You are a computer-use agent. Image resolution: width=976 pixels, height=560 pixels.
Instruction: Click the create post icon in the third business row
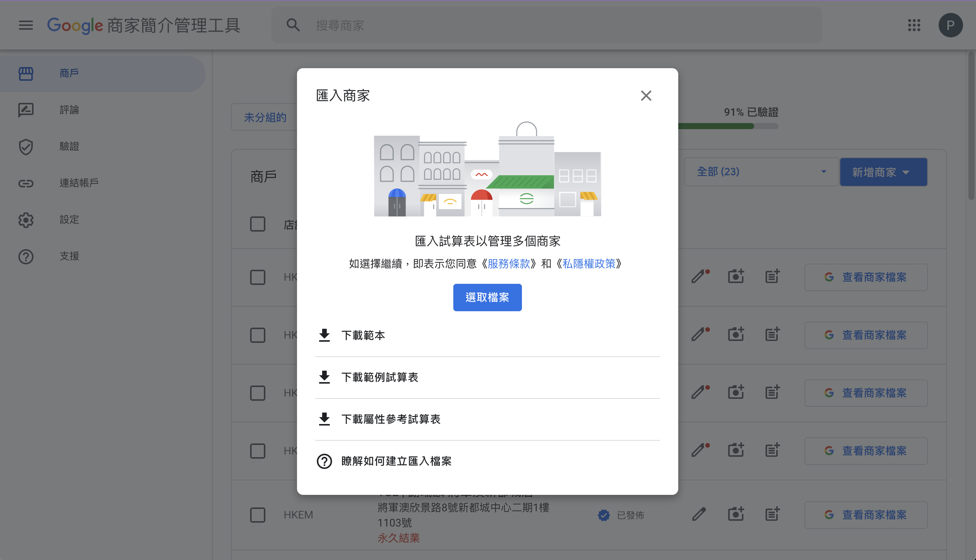point(772,392)
